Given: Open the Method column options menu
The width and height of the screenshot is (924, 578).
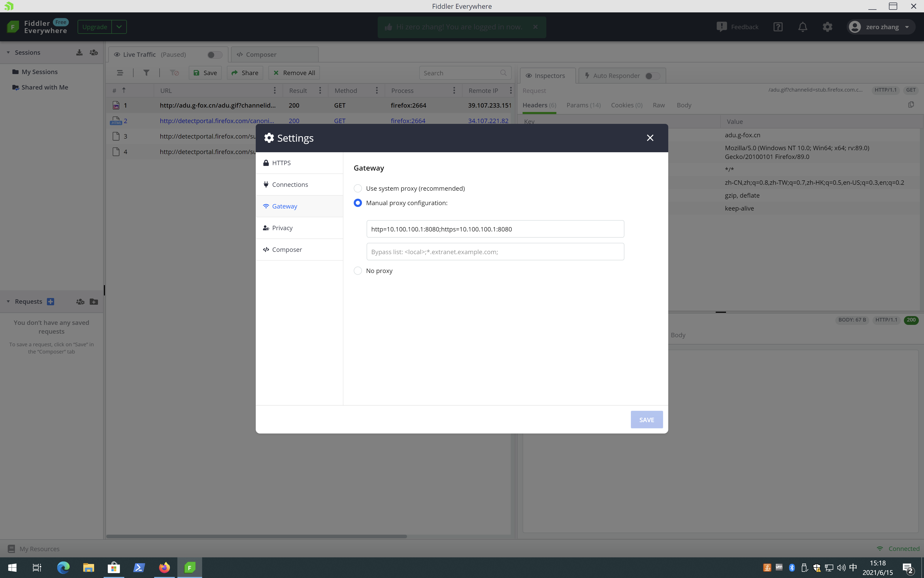Looking at the screenshot, I should coord(376,91).
